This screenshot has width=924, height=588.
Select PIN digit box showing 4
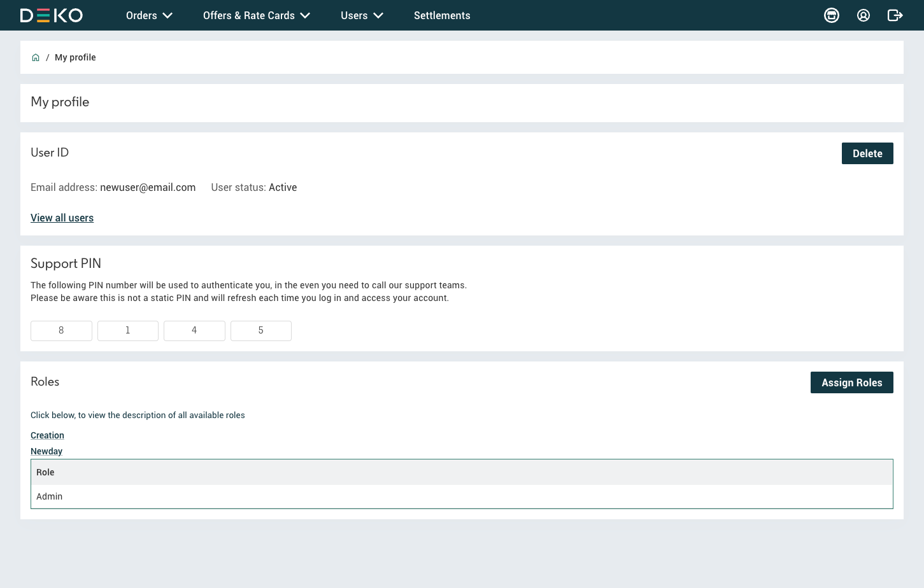point(194,331)
